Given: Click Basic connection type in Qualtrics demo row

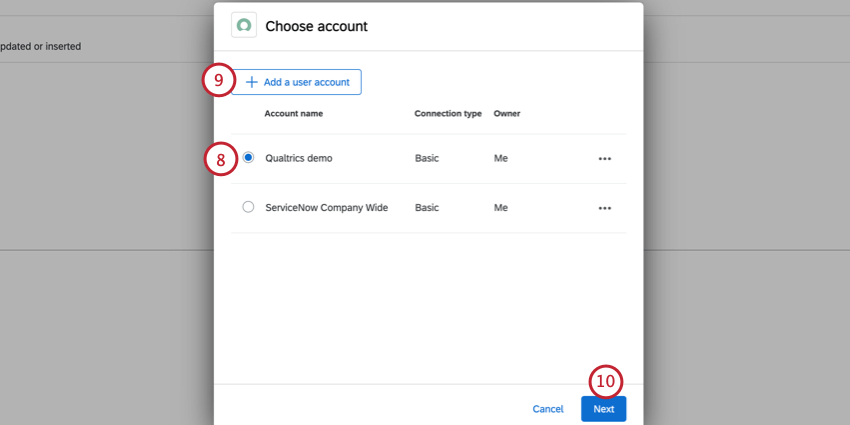Looking at the screenshot, I should pyautogui.click(x=427, y=159).
